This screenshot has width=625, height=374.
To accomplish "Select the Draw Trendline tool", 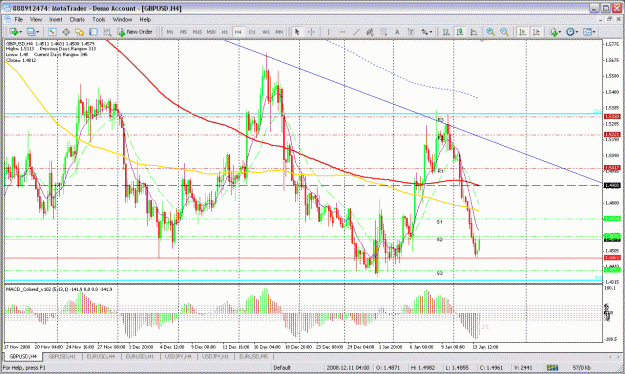I will tap(356, 32).
